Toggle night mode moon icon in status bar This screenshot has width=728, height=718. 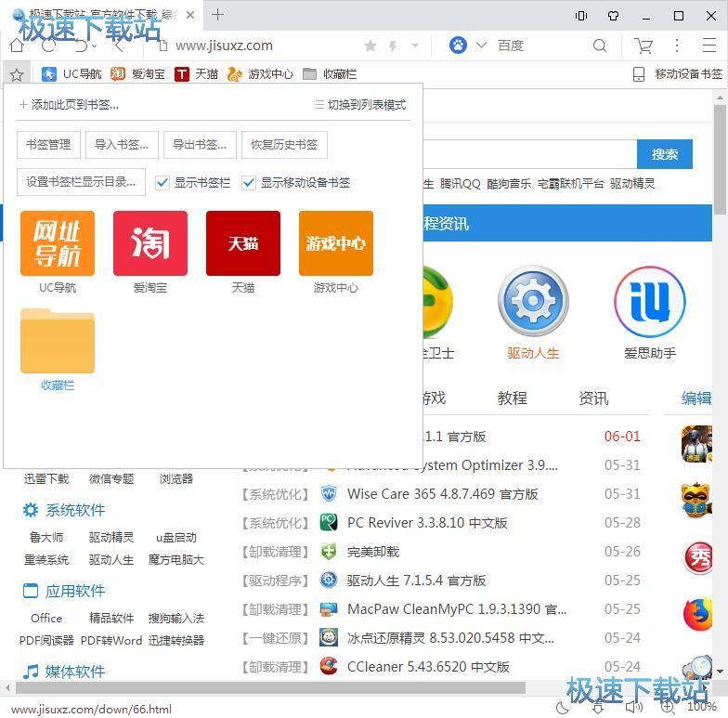(563, 708)
